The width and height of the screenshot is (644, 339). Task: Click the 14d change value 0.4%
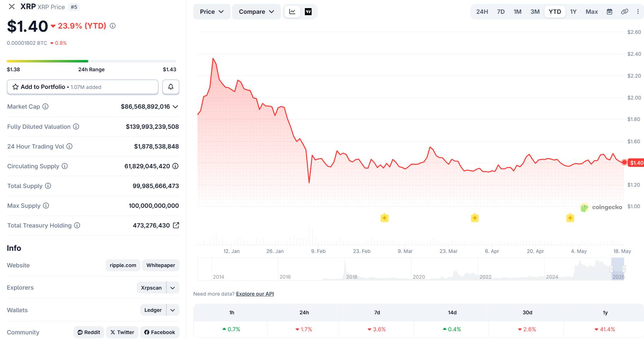(452, 329)
